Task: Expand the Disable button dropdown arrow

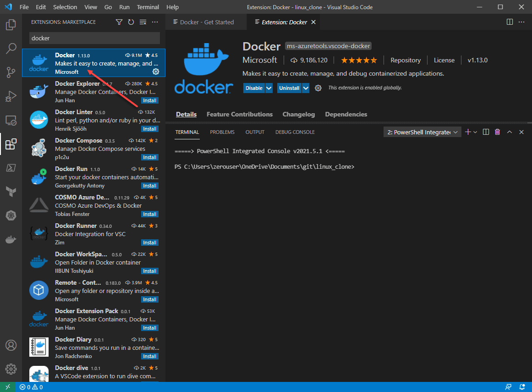Action: 269,88
